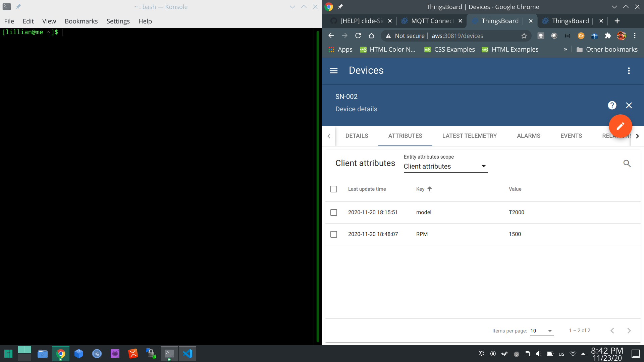Open the ThingsBoard navigation menu

click(334, 71)
